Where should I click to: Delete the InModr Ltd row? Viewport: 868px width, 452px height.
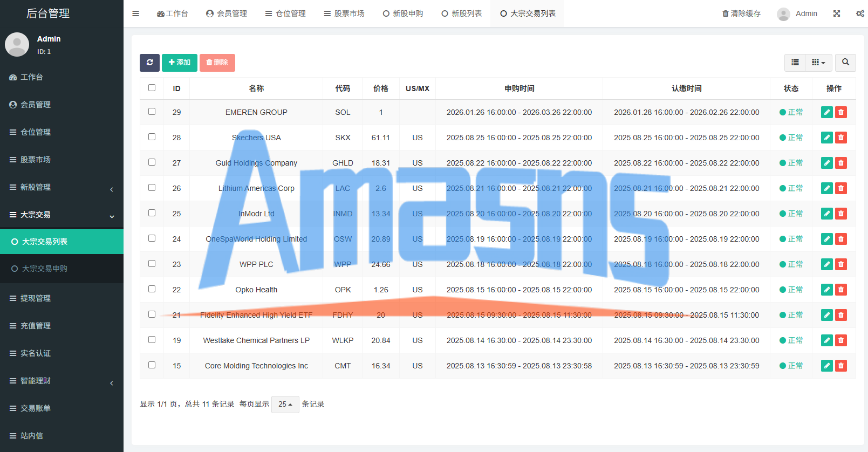pyautogui.click(x=841, y=214)
